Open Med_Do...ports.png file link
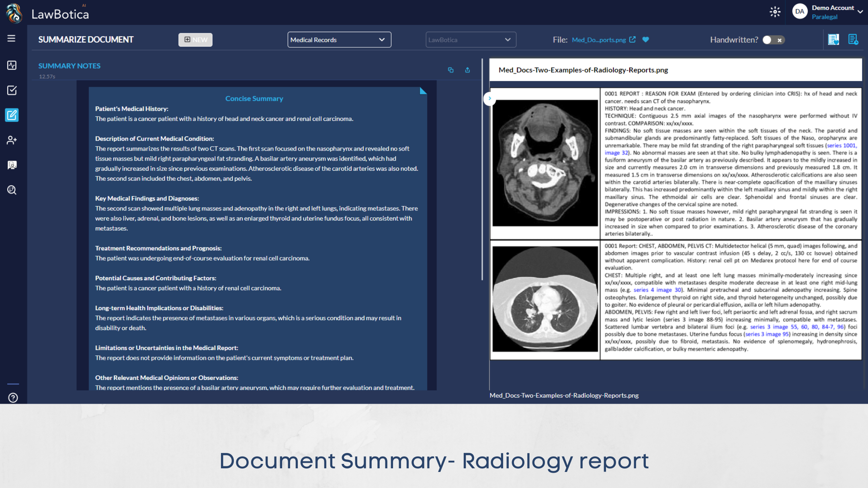868x488 pixels. click(598, 40)
